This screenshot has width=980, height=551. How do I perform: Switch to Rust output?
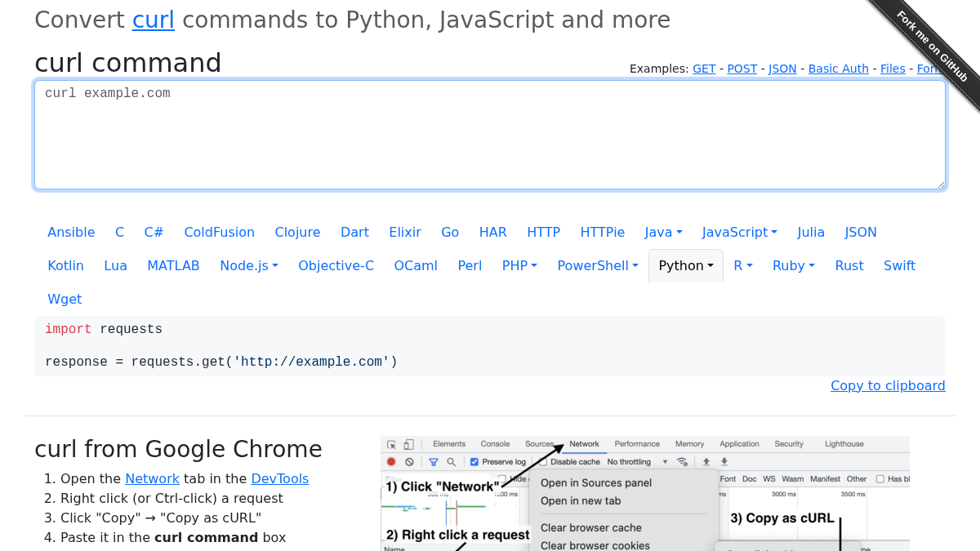[x=849, y=265]
